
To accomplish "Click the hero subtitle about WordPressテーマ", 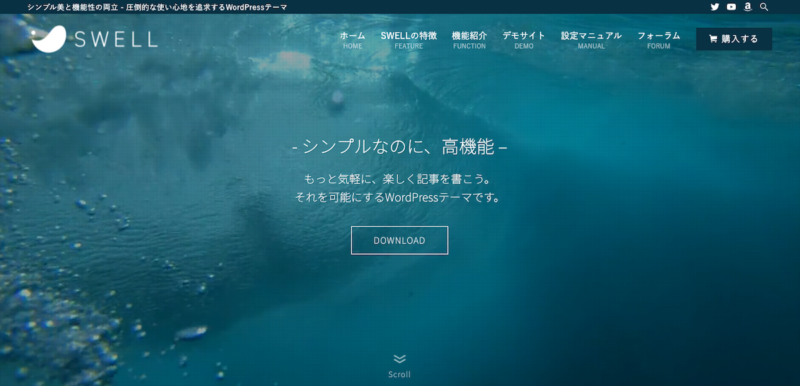I will point(399,188).
